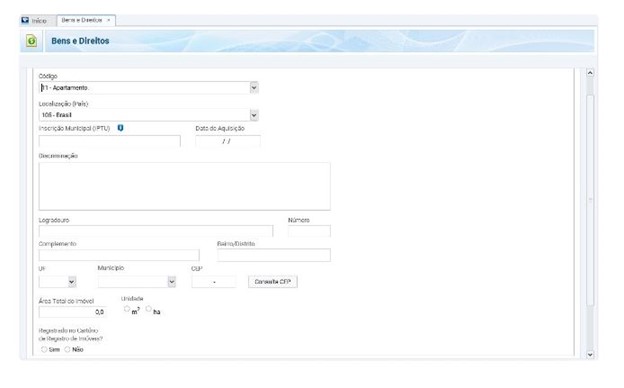Click the vertical scrollbar thumb
The height and width of the screenshot is (388, 624).
coord(590,200)
